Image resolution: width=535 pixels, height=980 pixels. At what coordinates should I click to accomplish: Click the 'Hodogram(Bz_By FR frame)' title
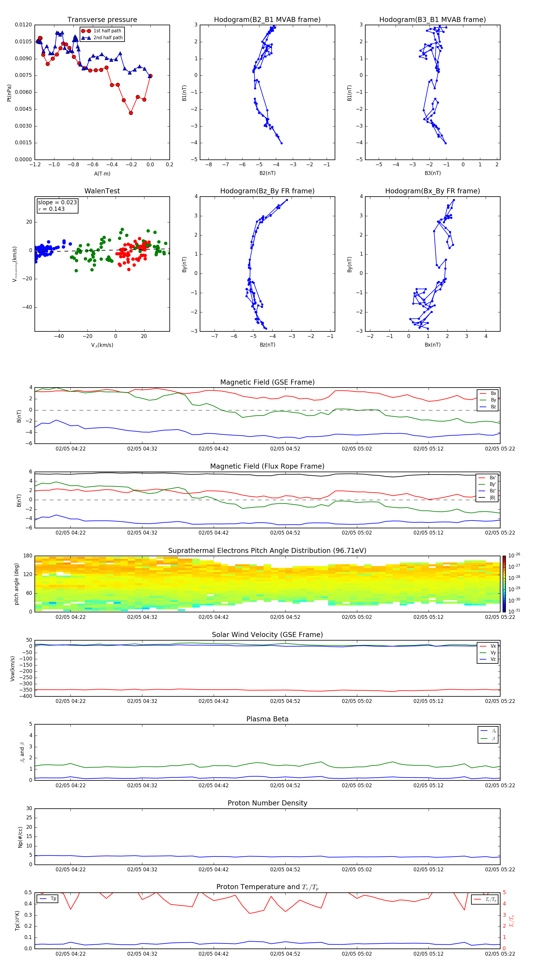coord(267,191)
